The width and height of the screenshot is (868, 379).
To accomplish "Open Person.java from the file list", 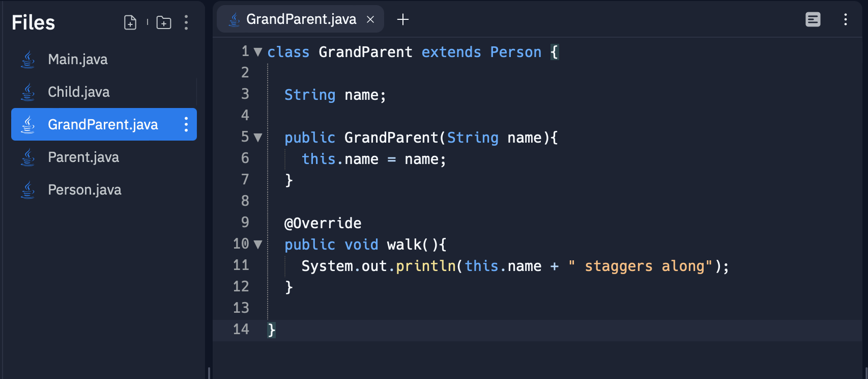I will point(104,190).
